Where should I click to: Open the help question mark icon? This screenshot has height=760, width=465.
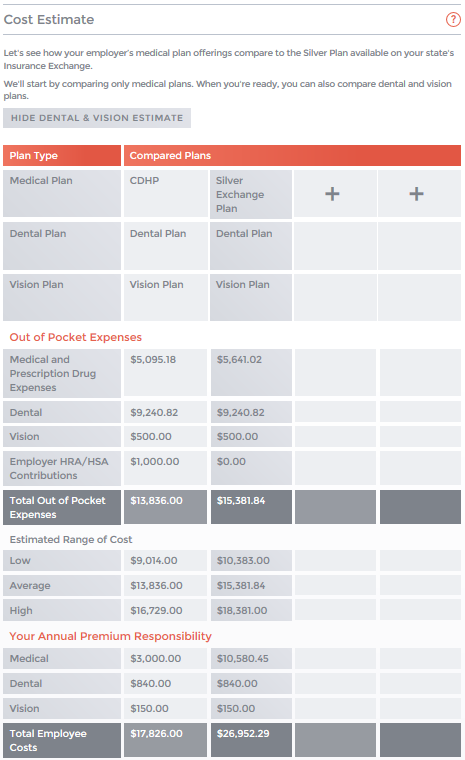pos(453,19)
